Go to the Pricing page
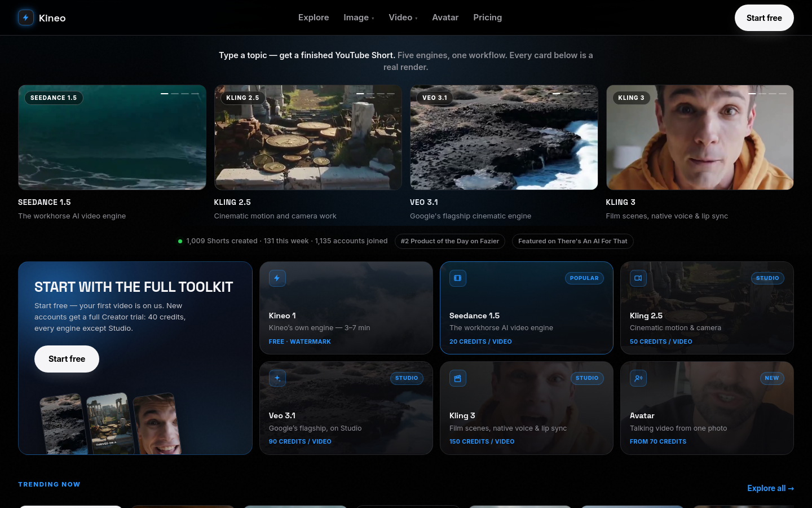Screen dimensions: 812x508 pos(487,17)
